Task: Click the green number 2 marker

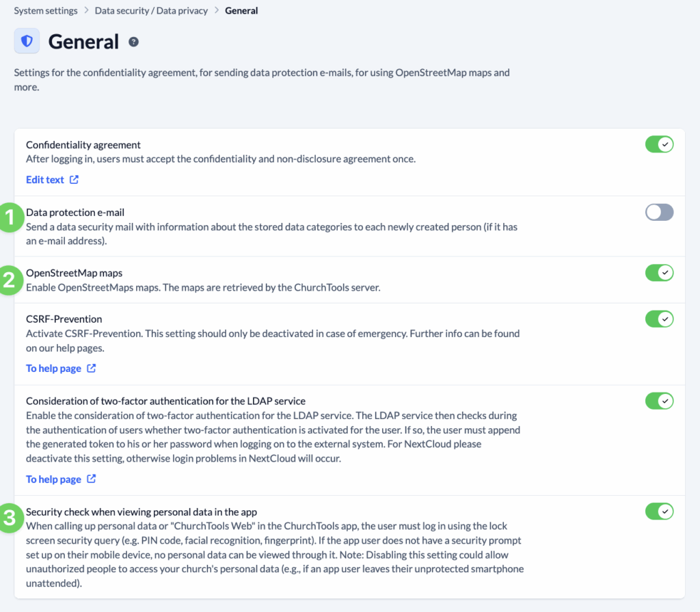Action: 10,278
